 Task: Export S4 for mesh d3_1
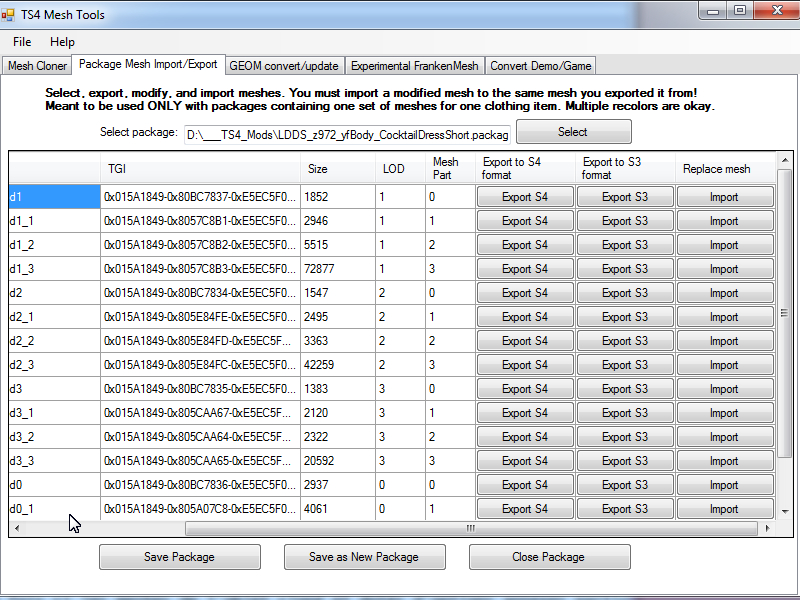coord(525,413)
